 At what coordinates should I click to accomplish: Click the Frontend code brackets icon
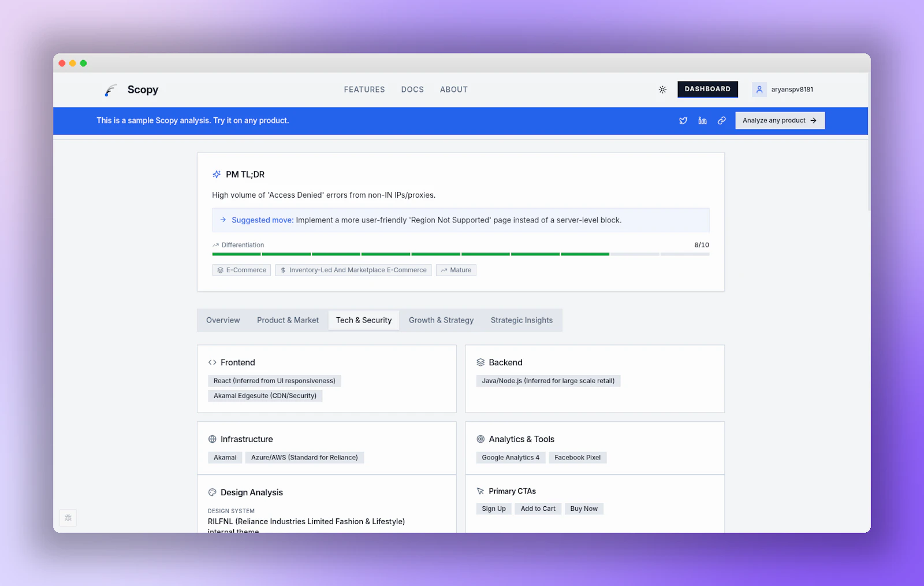click(213, 362)
